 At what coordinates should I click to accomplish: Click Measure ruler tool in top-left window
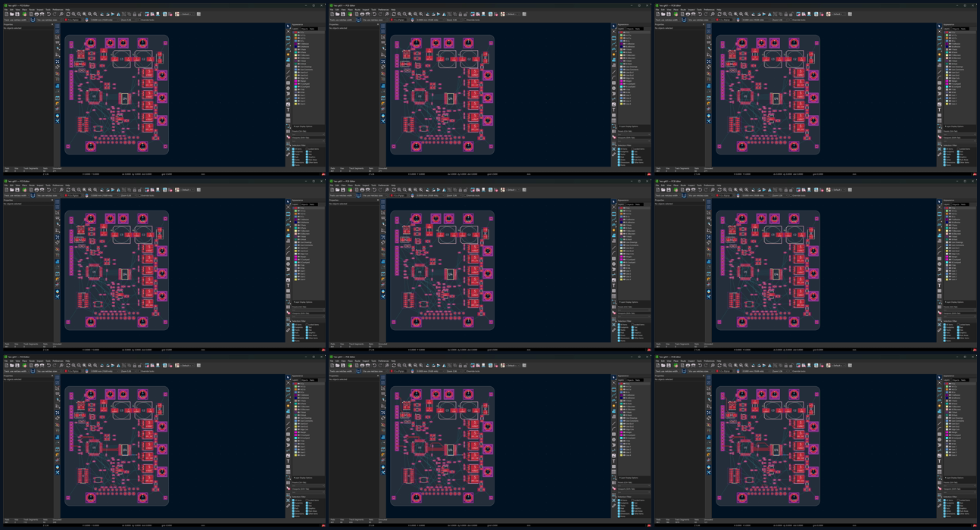(288, 154)
